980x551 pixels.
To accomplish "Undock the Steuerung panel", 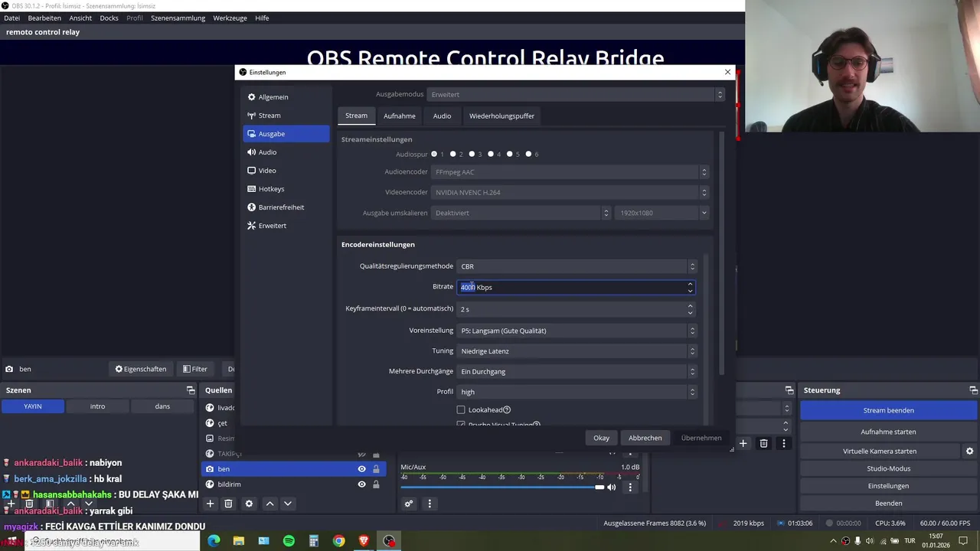I will 972,390.
